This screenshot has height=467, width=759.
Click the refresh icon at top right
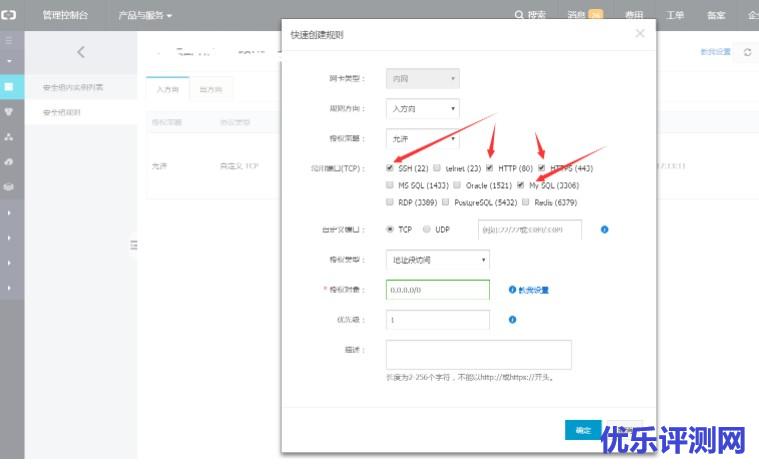click(747, 52)
